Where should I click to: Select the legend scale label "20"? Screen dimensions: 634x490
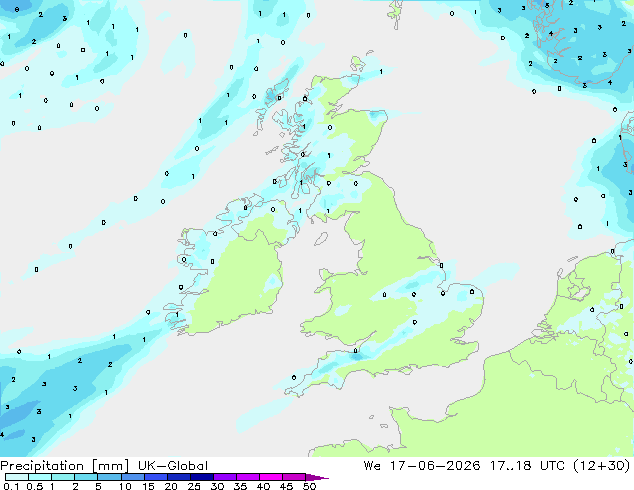tap(171, 486)
